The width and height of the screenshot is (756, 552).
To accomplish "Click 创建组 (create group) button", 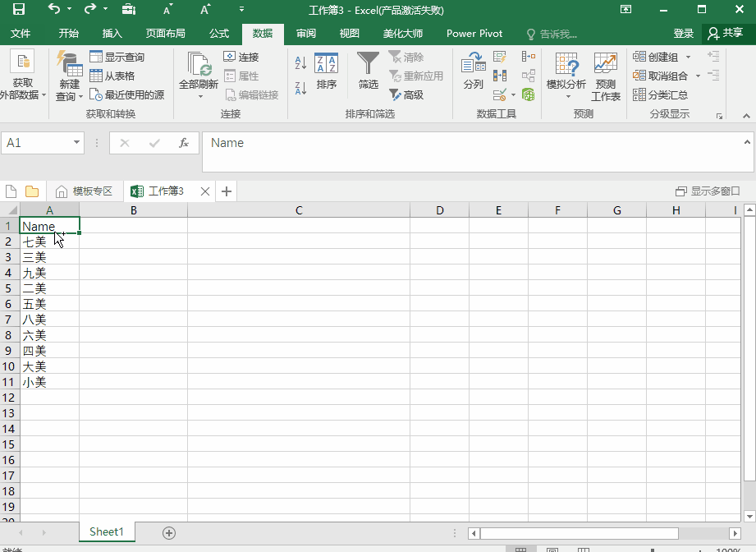I will (x=656, y=57).
